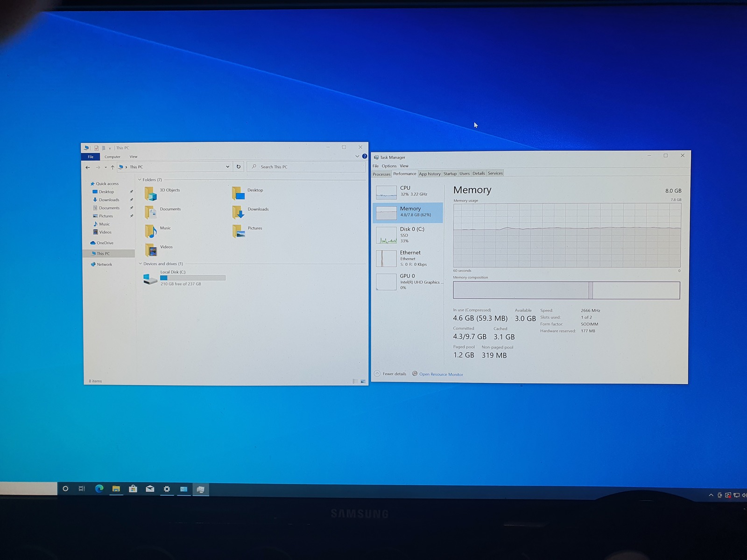Select the Memory performance item
The image size is (747, 560).
(408, 212)
